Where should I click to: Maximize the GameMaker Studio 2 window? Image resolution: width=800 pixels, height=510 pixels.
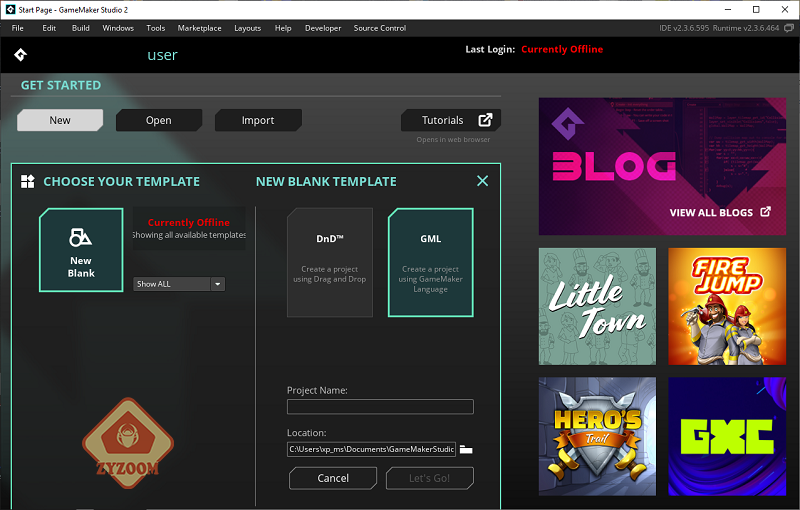(756, 10)
